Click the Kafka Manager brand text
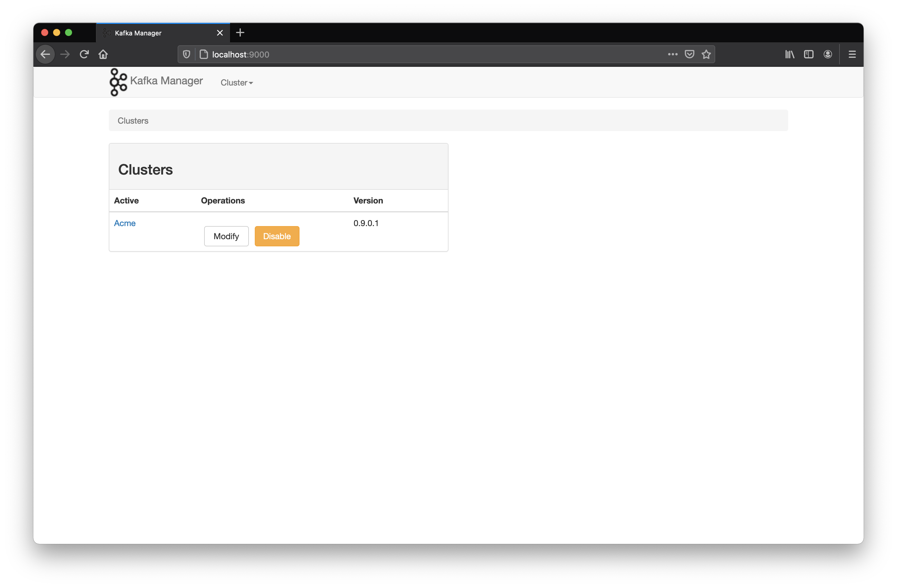Screen dimensions: 897x588 pos(166,81)
